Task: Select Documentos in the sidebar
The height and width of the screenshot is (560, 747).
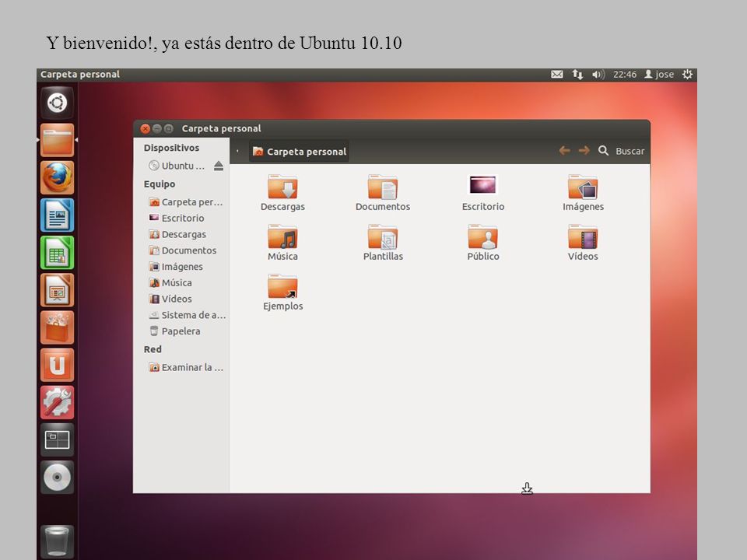Action: [182, 250]
